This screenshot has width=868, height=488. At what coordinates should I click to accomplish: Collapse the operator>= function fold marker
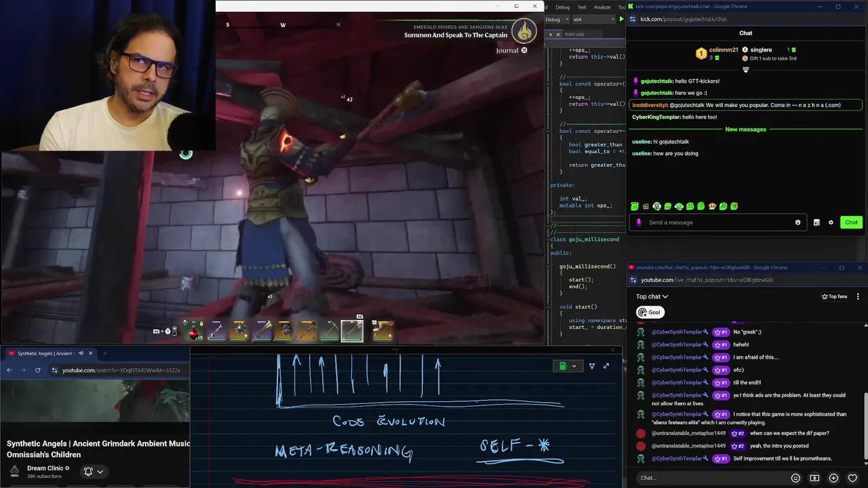[x=549, y=131]
